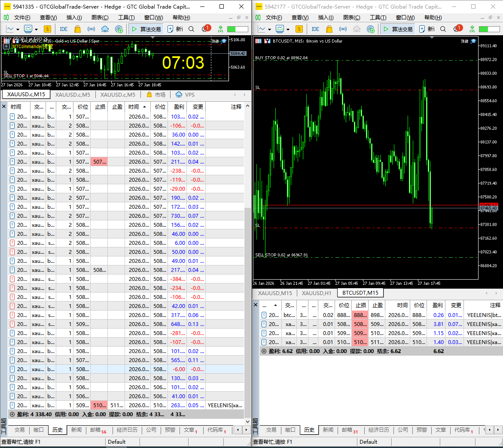The height and width of the screenshot is (448, 503).
Task: Expand chart type dropdown arrow in 5942177 window
Action: click(269, 30)
